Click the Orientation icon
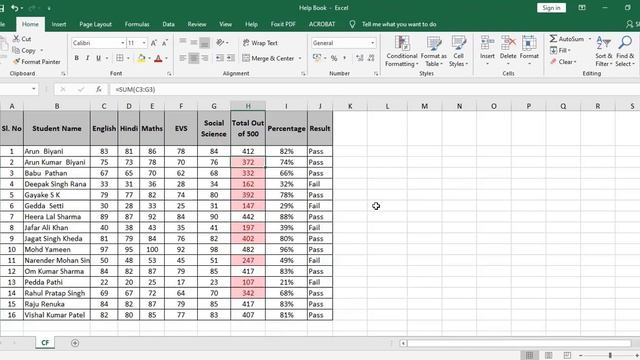The height and width of the screenshot is (360, 640). [221, 42]
